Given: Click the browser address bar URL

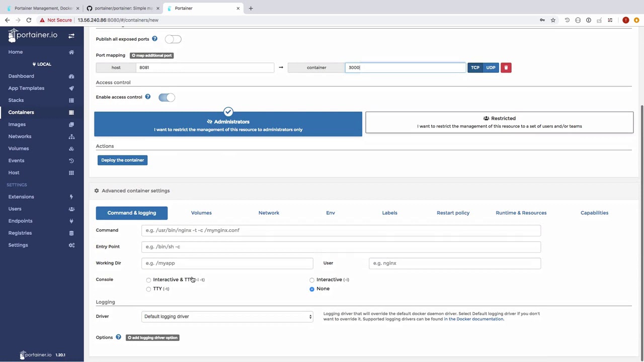Looking at the screenshot, I should (118, 20).
